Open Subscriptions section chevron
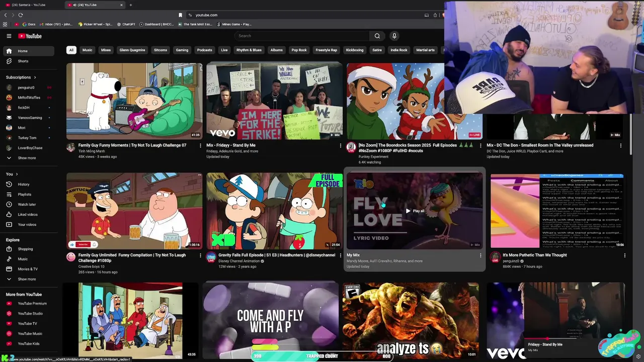The width and height of the screenshot is (644, 362). tap(35, 77)
